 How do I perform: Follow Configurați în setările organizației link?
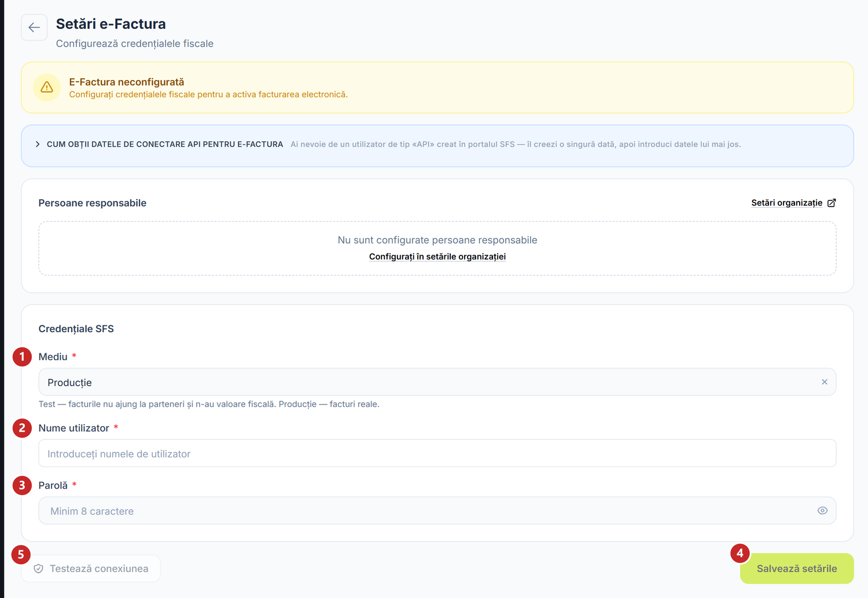pos(437,256)
